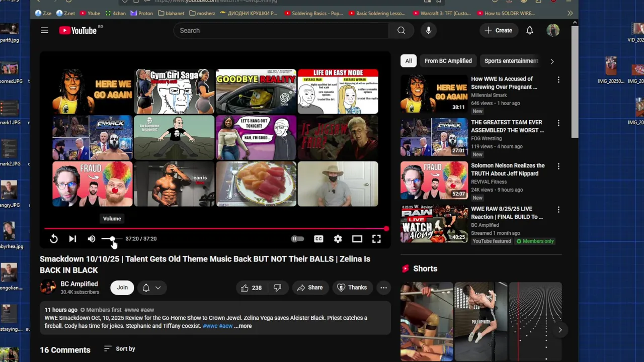Open the lean is endscreen video
This screenshot has height=362, width=644.
coord(174,184)
